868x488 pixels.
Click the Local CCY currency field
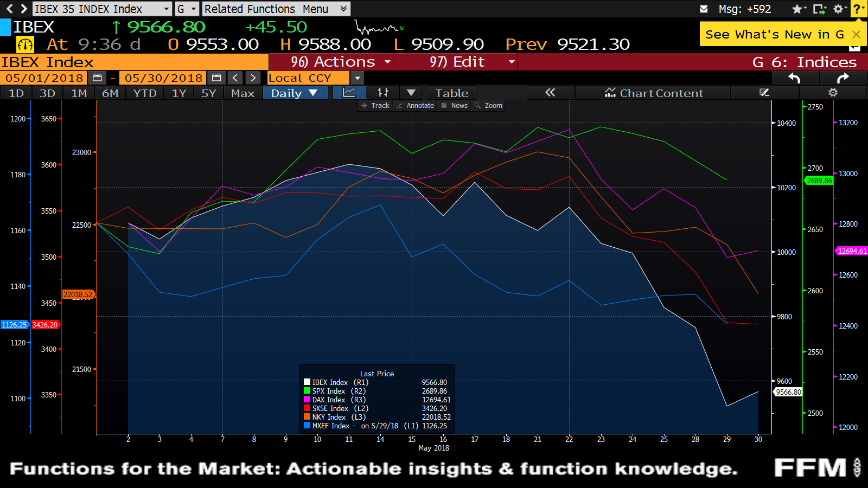click(x=308, y=78)
